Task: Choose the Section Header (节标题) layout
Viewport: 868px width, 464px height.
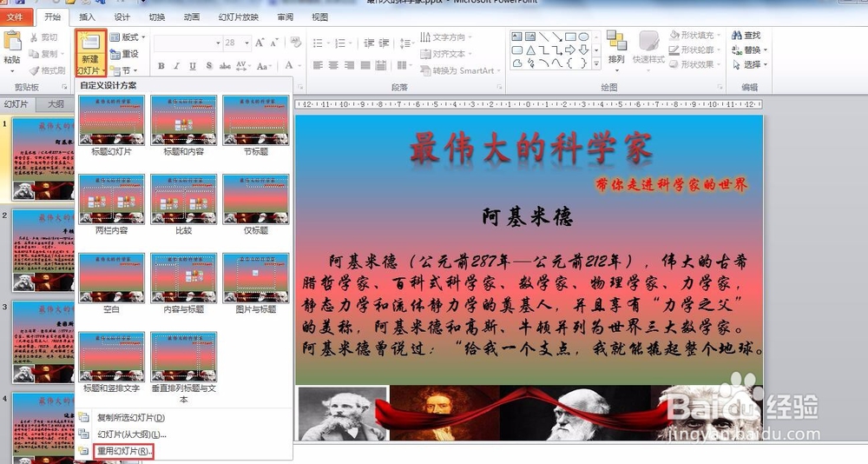Action: tap(255, 125)
